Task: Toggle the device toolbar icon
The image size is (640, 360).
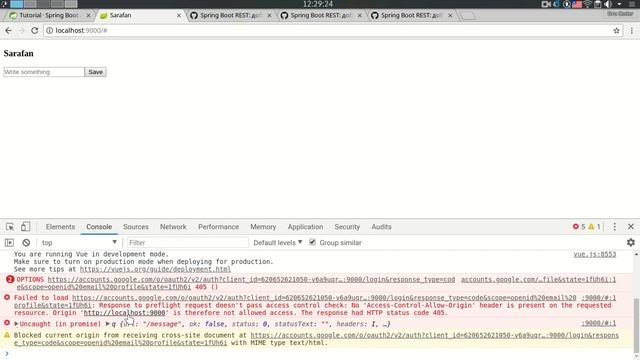Action: 25,226
